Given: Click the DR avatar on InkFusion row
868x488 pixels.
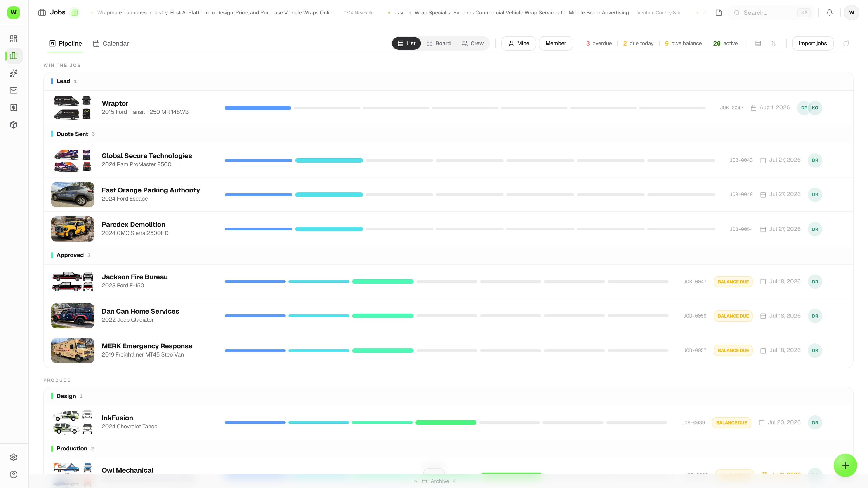Looking at the screenshot, I should pos(815,423).
